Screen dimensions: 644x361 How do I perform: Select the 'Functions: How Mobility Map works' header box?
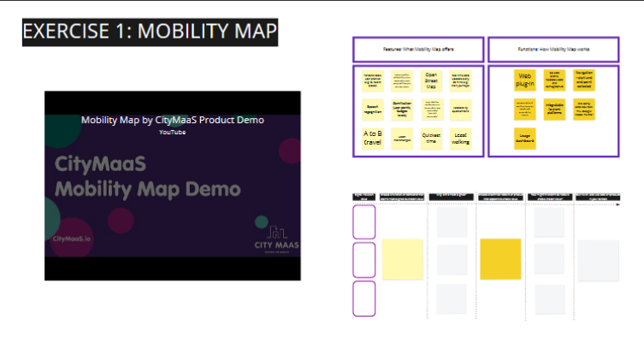tap(552, 50)
